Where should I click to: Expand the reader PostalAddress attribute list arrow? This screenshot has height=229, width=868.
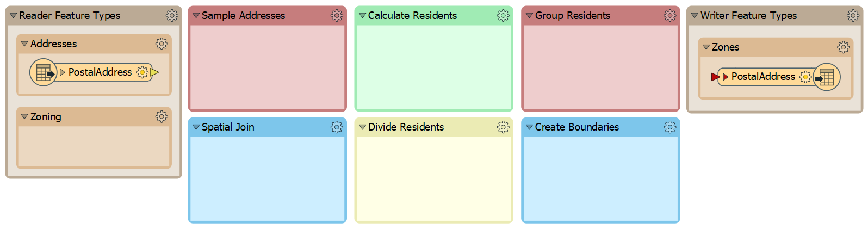63,72
